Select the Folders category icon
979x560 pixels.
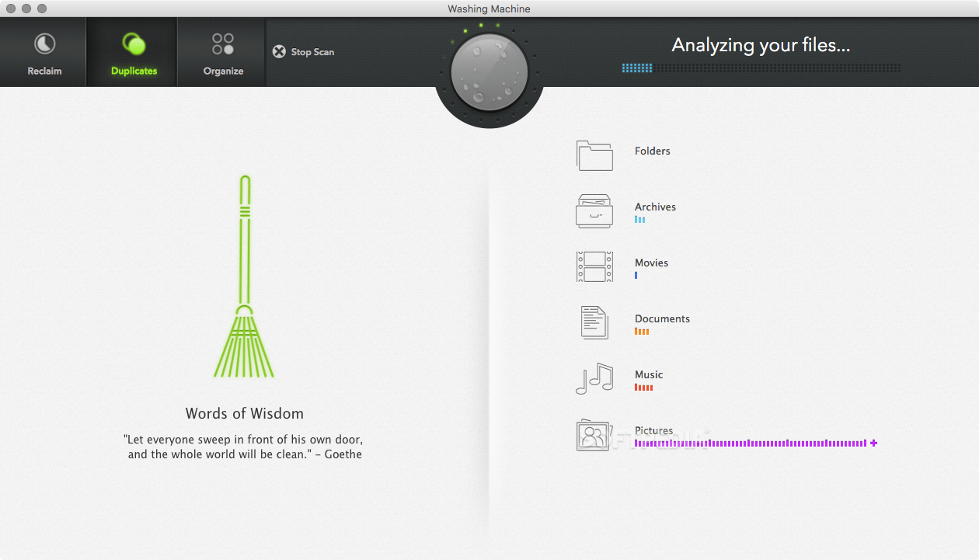(594, 155)
